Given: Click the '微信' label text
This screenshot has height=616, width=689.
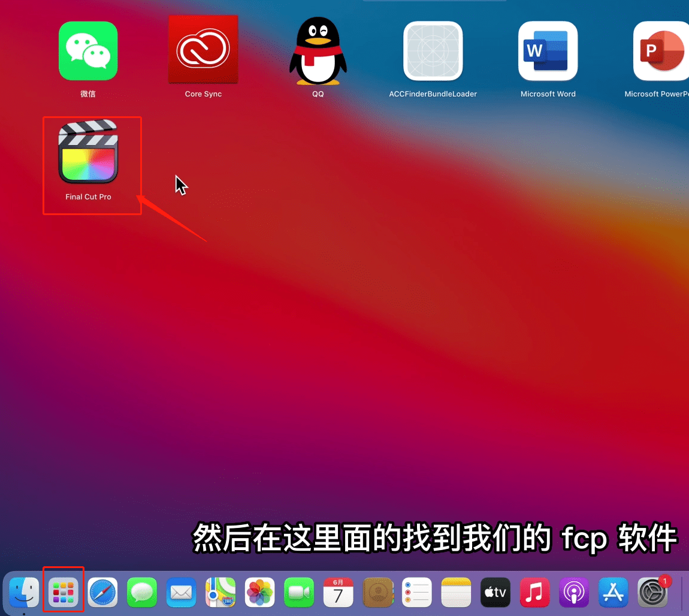Looking at the screenshot, I should tap(88, 93).
